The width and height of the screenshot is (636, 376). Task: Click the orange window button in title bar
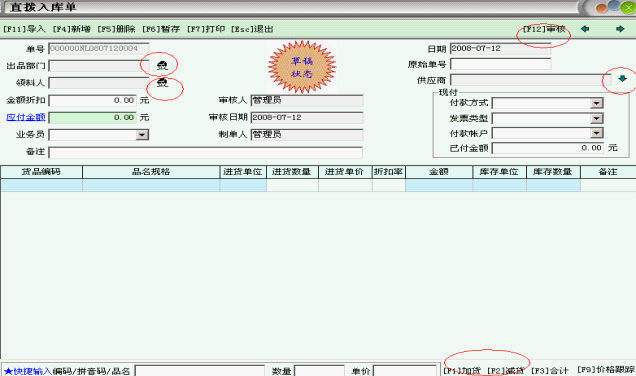pos(602,8)
